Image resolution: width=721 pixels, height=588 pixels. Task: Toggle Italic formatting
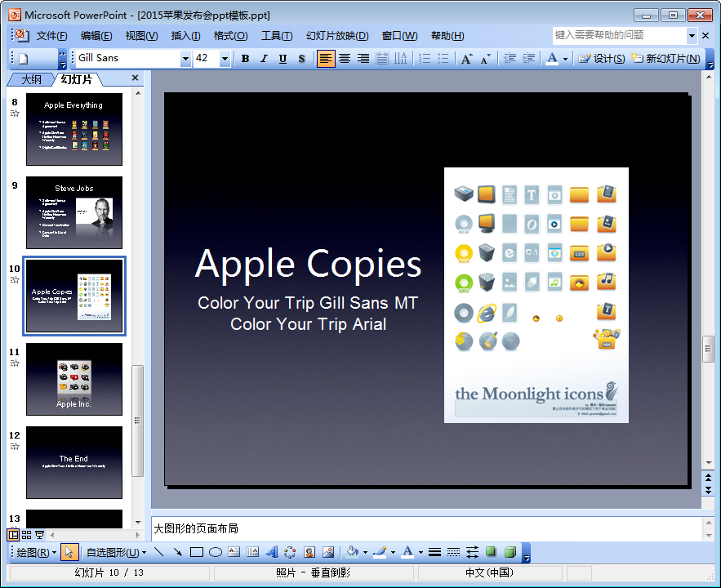click(264, 58)
